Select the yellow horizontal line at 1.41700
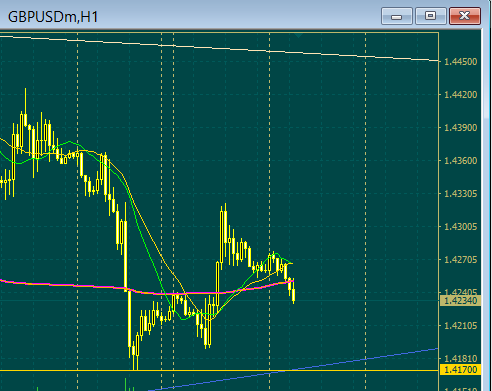 (219, 370)
